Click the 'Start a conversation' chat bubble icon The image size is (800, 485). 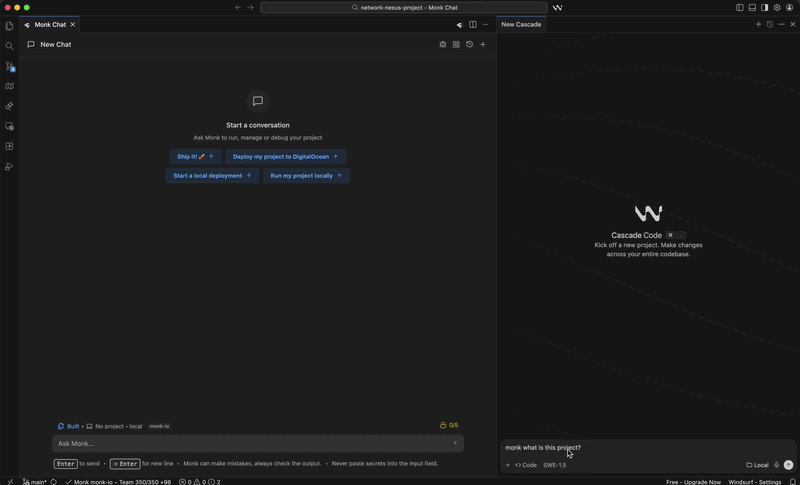pos(258,101)
